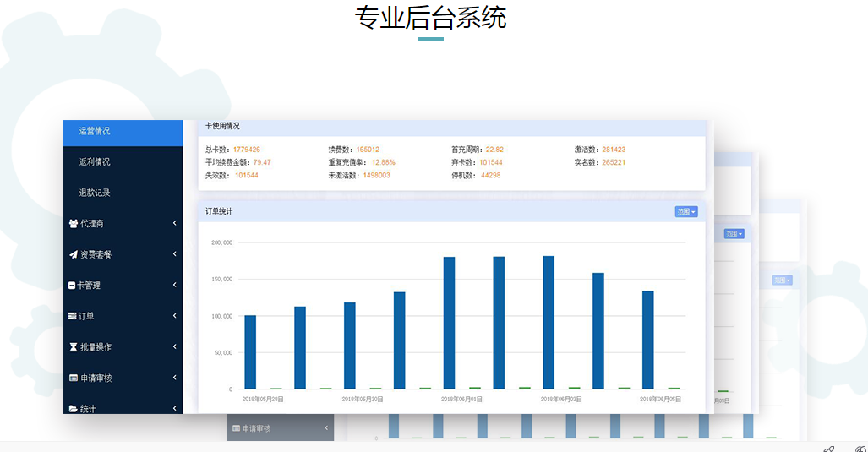Viewport: 868px width, 452px height.
Task: Click the hourglass icon beside 批量操作
Action: (73, 347)
